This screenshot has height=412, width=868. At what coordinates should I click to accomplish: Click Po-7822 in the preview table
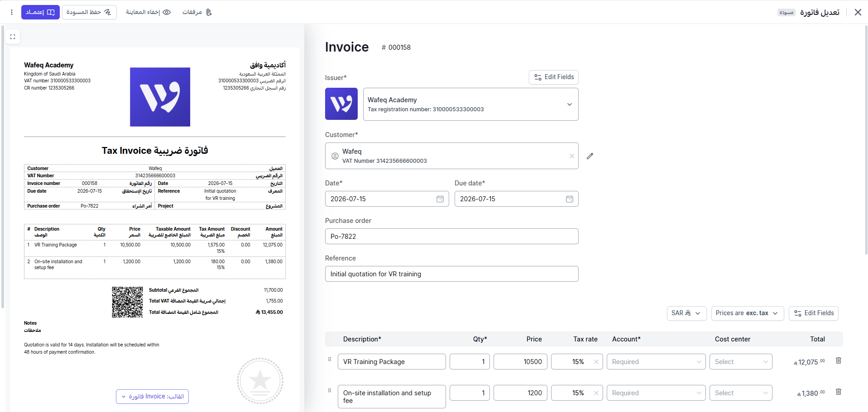(x=90, y=206)
